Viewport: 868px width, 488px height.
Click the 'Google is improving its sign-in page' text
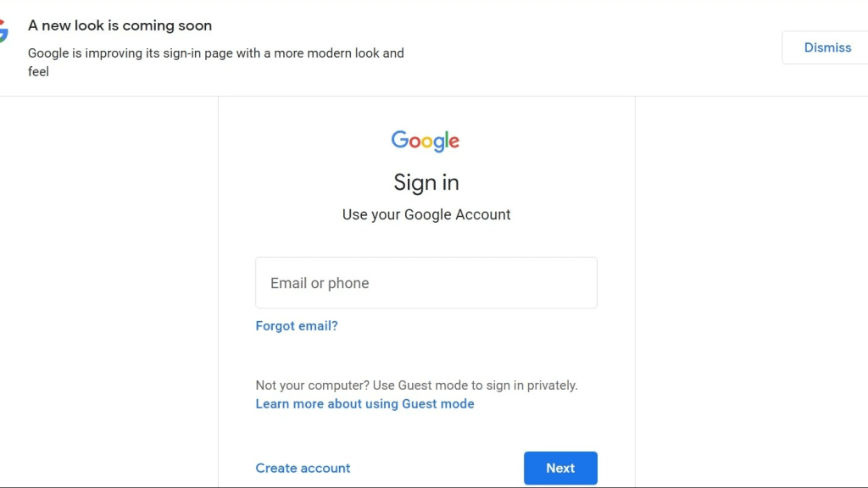[x=215, y=53]
